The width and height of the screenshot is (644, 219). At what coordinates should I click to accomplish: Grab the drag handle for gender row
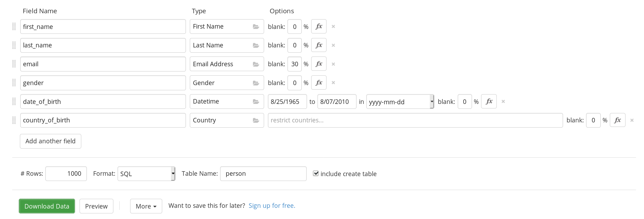click(14, 83)
